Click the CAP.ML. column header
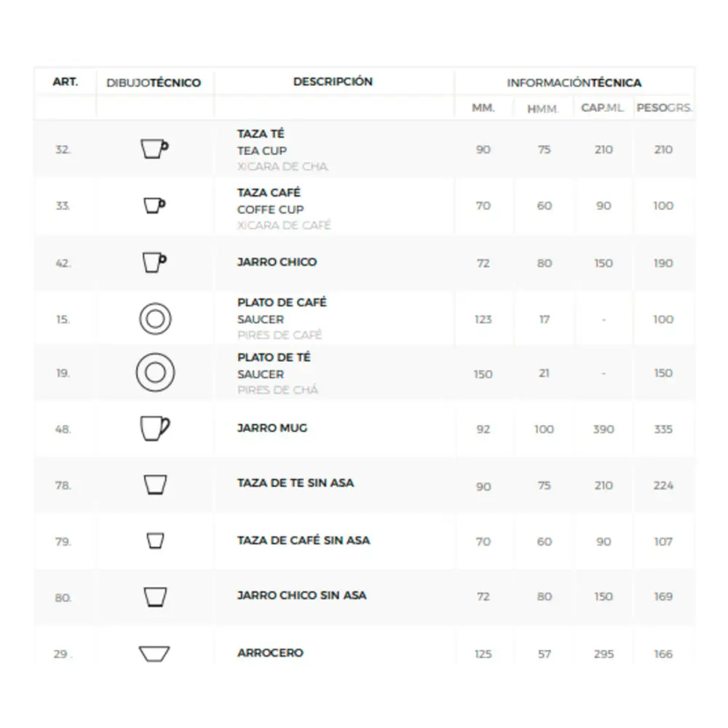Viewport: 728px width, 728px height. pyautogui.click(x=604, y=108)
